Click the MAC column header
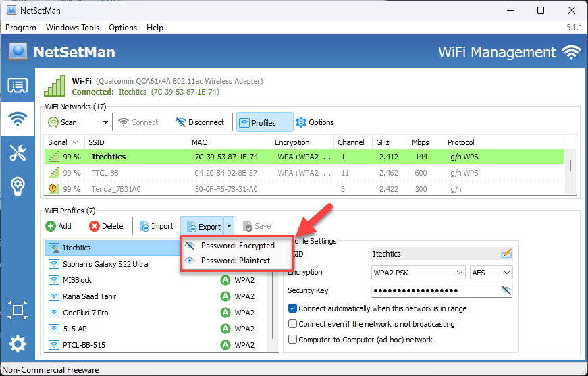588x376 pixels. (x=230, y=142)
